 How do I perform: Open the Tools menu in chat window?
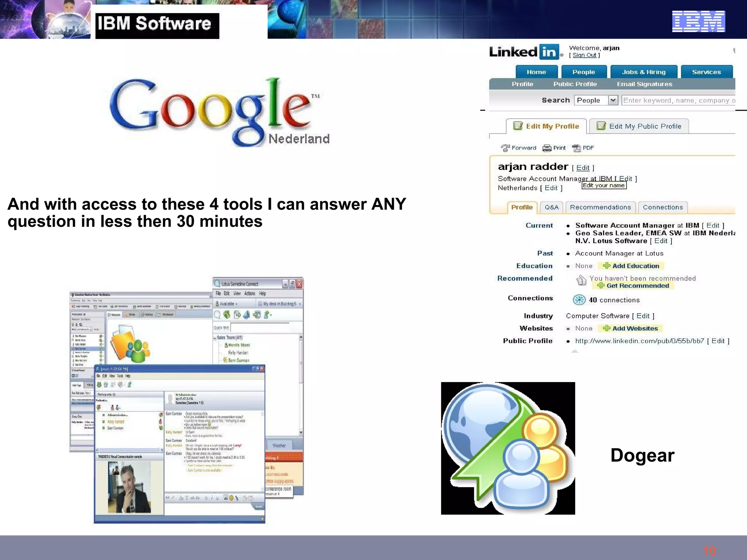coord(120,376)
